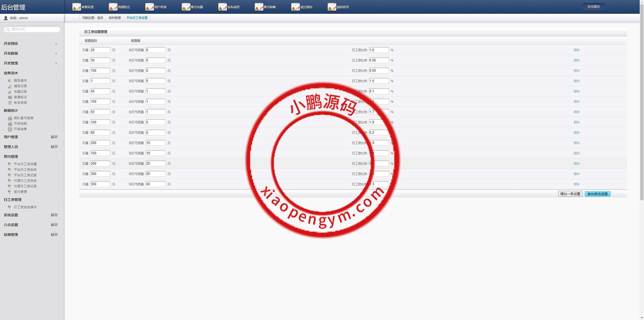Collapse the 契约管理 sidebar section

tap(56, 157)
